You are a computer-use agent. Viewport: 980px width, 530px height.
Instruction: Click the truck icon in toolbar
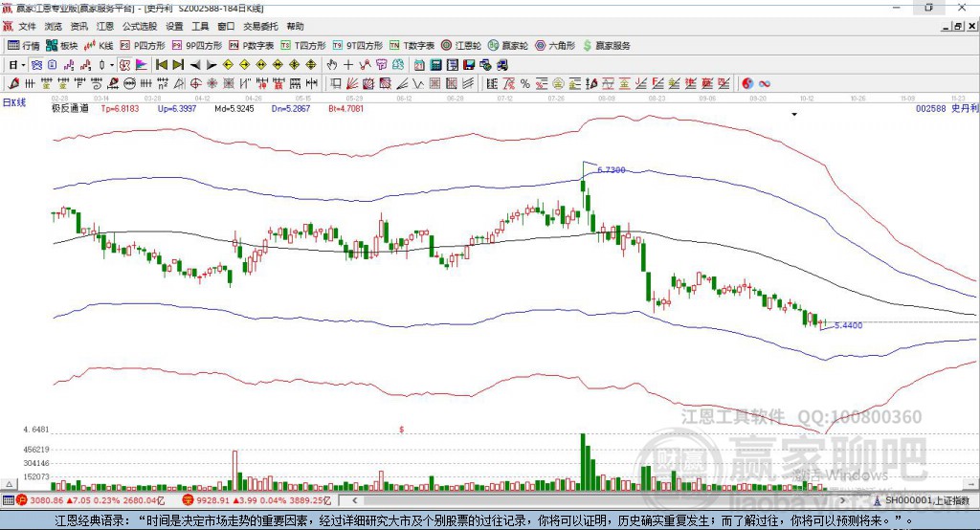click(x=502, y=65)
